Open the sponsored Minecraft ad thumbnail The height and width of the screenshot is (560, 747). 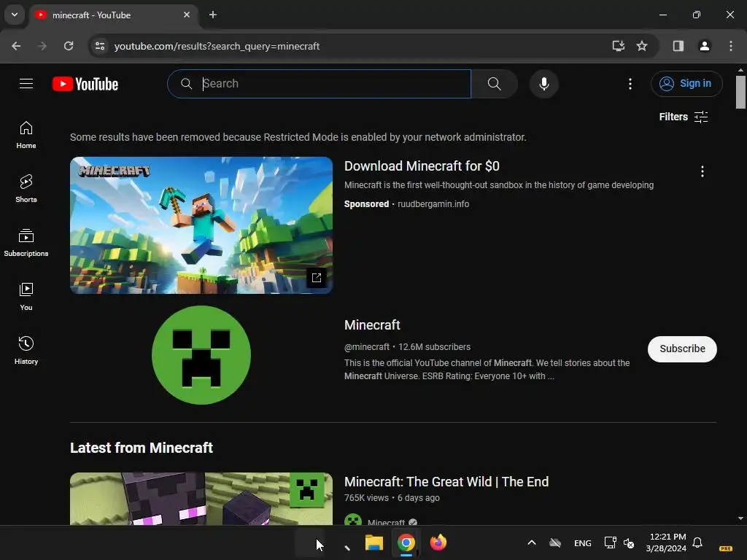click(x=201, y=225)
